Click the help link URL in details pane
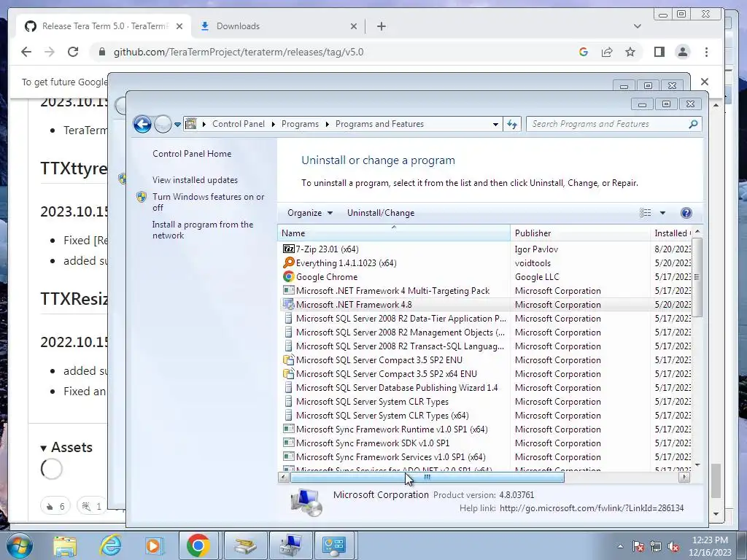747x560 pixels. click(x=591, y=508)
